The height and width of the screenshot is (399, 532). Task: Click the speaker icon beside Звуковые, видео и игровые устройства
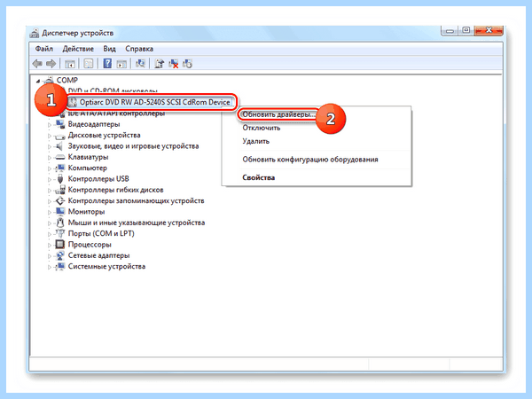pos(59,146)
